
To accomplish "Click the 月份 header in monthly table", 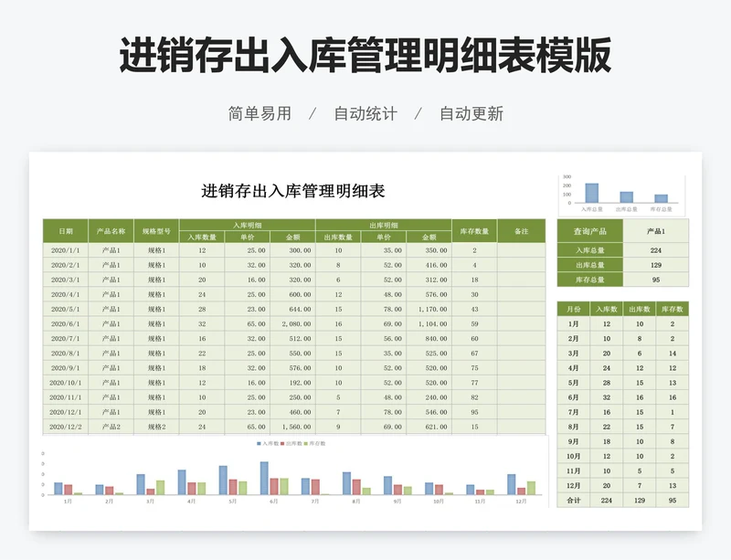I will [x=573, y=309].
